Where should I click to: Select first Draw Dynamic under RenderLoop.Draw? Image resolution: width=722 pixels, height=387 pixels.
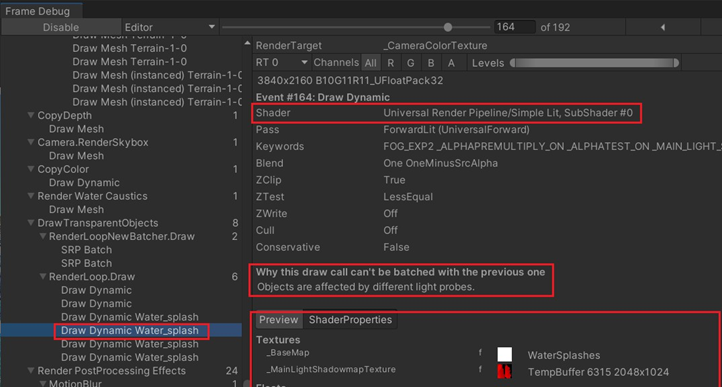(x=96, y=290)
